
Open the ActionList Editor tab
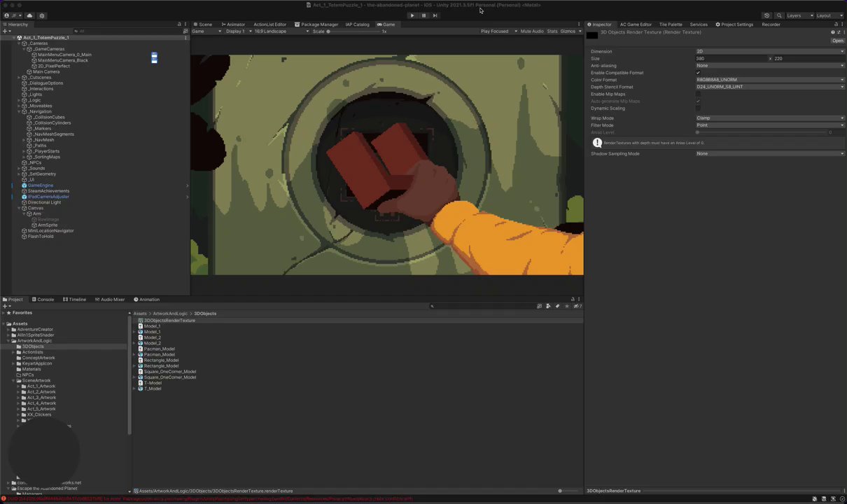269,24
